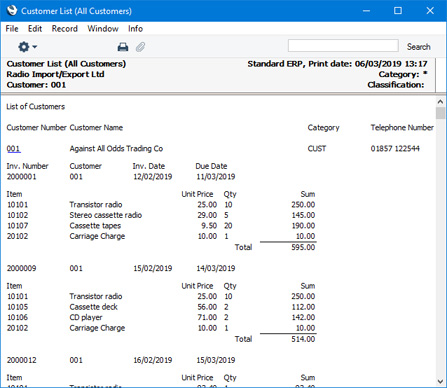Click the paperclip attachments icon
Viewport: 447px width, 388px height.
point(140,47)
